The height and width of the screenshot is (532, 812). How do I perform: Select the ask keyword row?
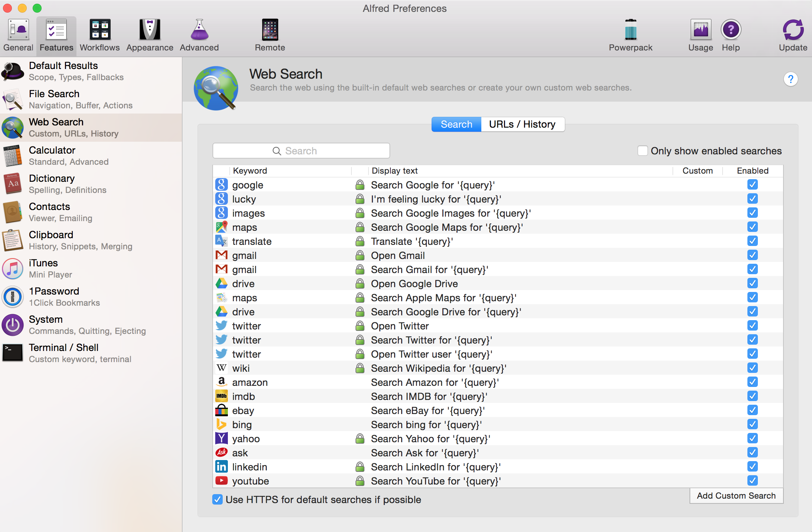pyautogui.click(x=498, y=453)
